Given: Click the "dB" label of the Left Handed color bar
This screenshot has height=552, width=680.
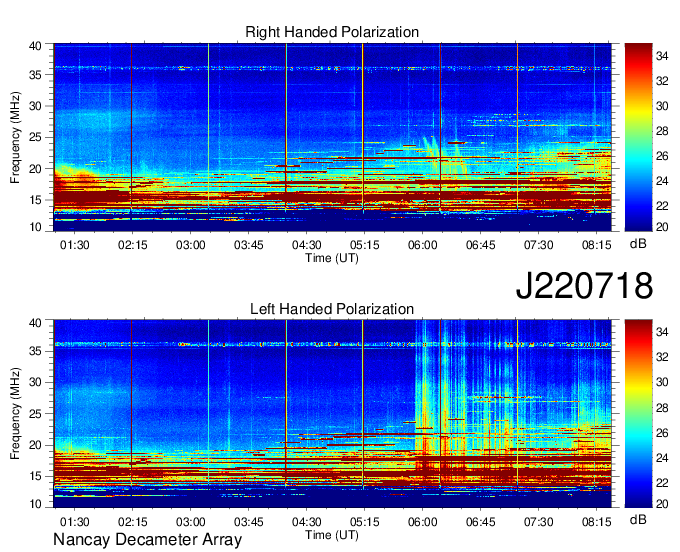Looking at the screenshot, I should [638, 519].
